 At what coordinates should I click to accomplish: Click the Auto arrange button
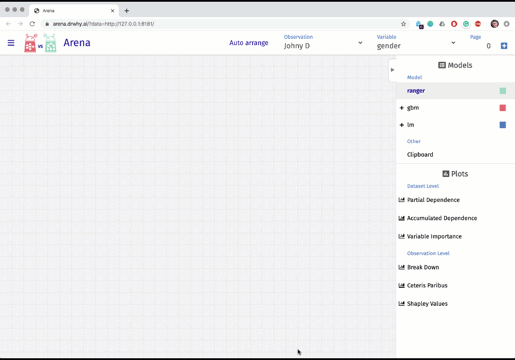pos(249,43)
